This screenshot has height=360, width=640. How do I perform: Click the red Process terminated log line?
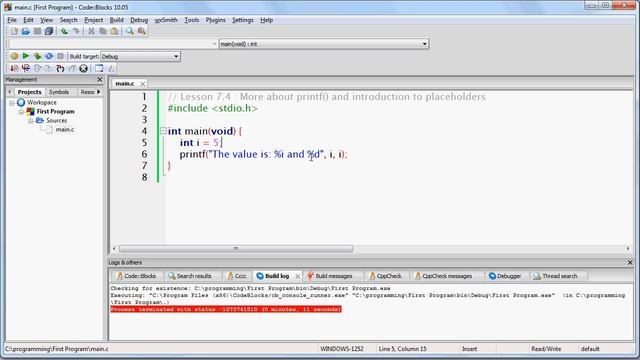click(x=226, y=309)
